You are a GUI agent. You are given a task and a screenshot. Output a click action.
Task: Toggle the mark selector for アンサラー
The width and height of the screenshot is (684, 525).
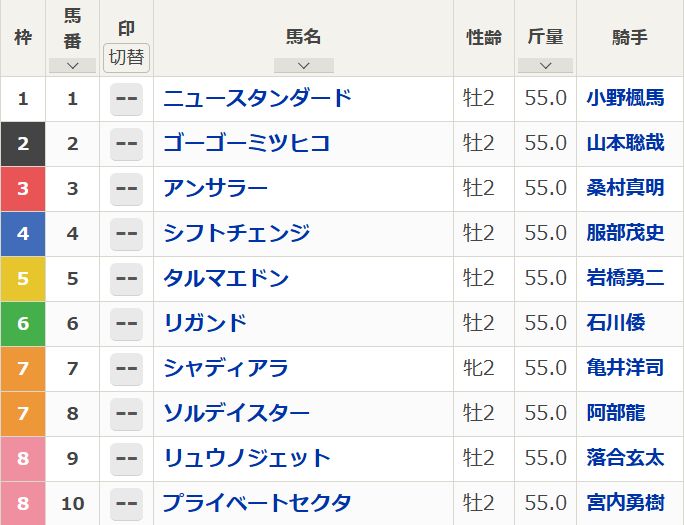127,189
